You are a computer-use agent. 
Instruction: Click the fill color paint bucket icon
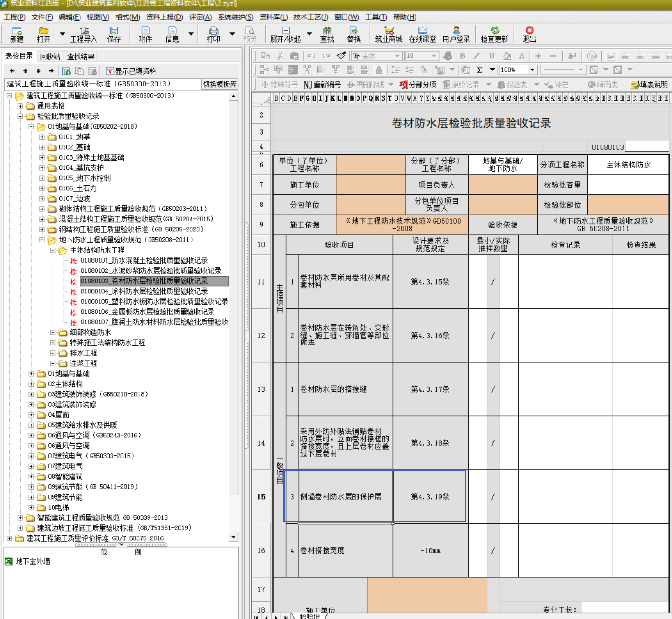[507, 56]
